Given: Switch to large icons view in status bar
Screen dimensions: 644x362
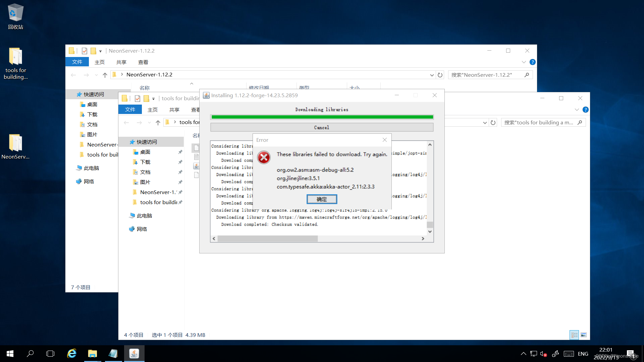Looking at the screenshot, I should click(584, 335).
